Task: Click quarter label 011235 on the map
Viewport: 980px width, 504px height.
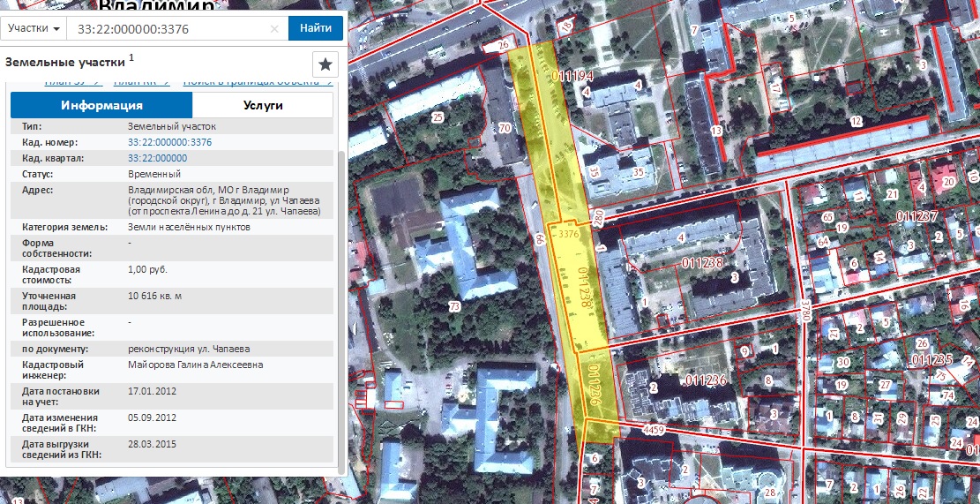Action: [931, 360]
